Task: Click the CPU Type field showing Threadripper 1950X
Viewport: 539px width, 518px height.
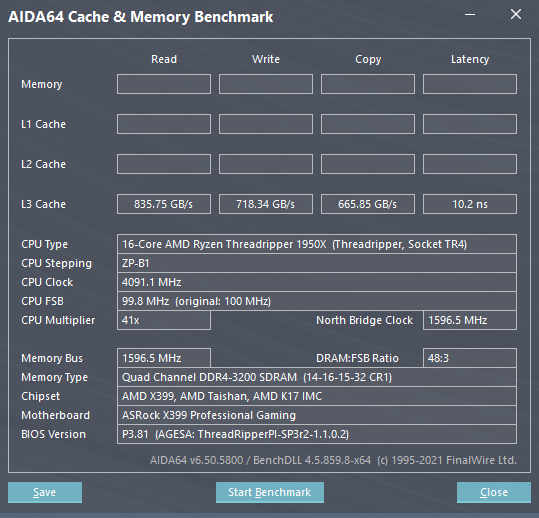Action: tap(317, 244)
